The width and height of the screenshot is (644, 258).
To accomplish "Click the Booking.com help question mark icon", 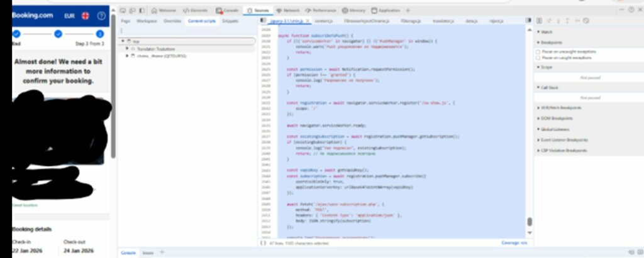I will [x=100, y=15].
